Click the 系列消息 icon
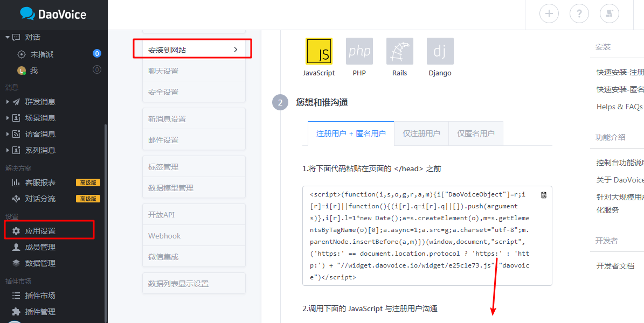Viewport: 644px width, 323px height. (x=16, y=150)
